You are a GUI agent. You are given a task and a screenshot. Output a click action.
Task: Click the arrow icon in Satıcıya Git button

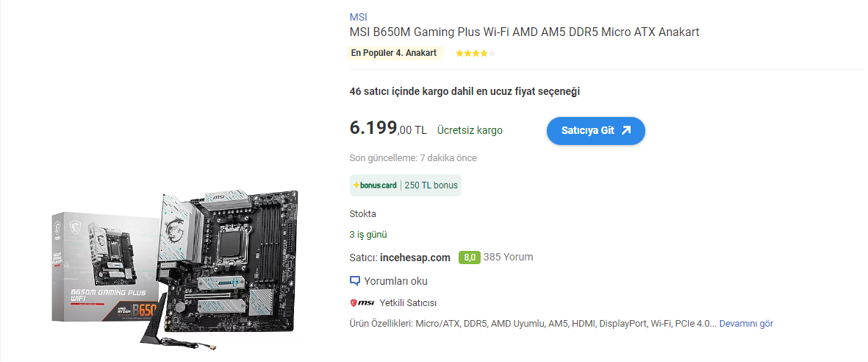tap(626, 131)
